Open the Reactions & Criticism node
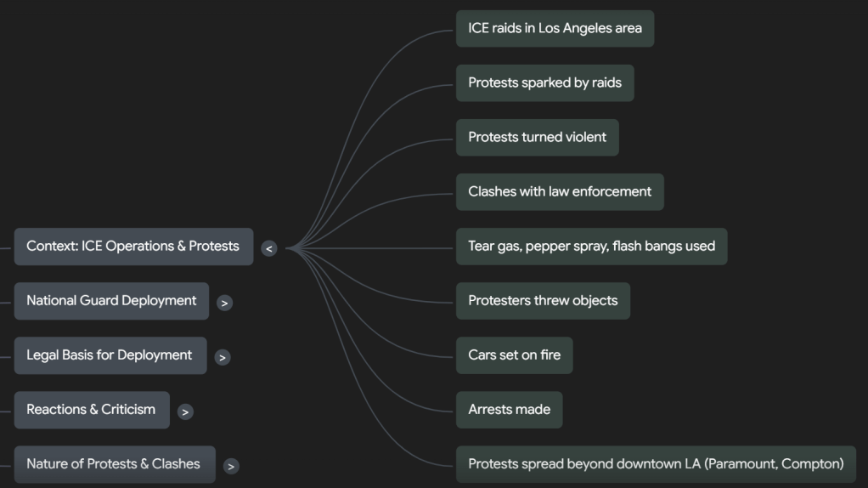The height and width of the screenshot is (488, 868). pyautogui.click(x=91, y=410)
